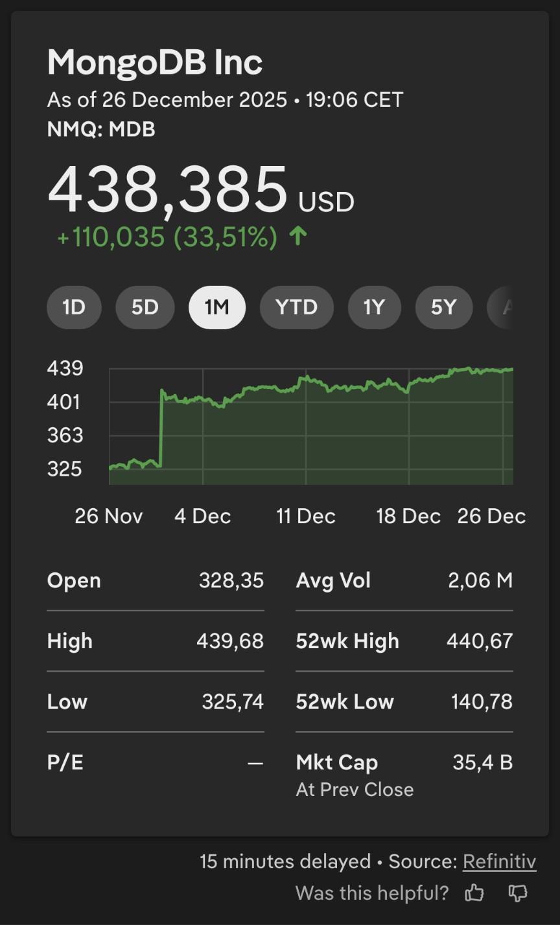Open the Refinitiv source link

click(499, 861)
